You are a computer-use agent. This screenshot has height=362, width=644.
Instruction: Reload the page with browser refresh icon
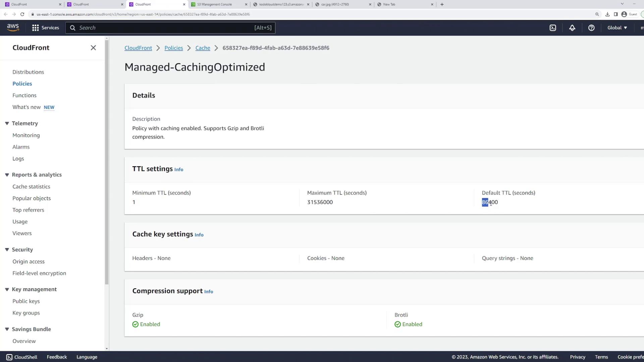pos(22,14)
